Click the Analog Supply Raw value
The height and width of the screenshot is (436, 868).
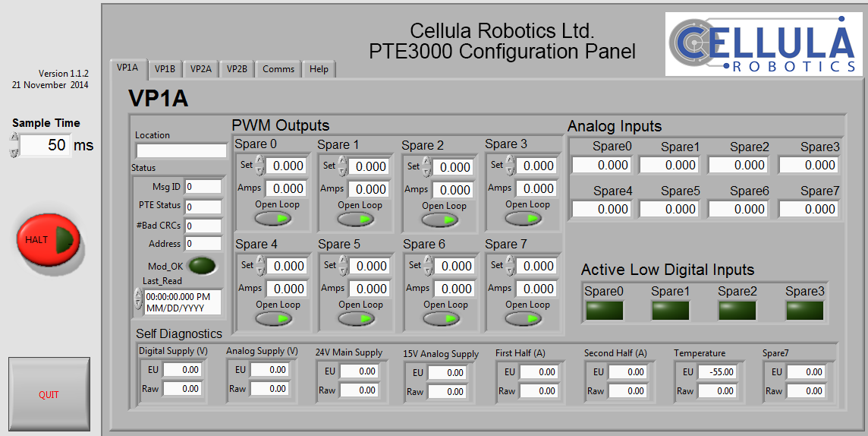269,389
